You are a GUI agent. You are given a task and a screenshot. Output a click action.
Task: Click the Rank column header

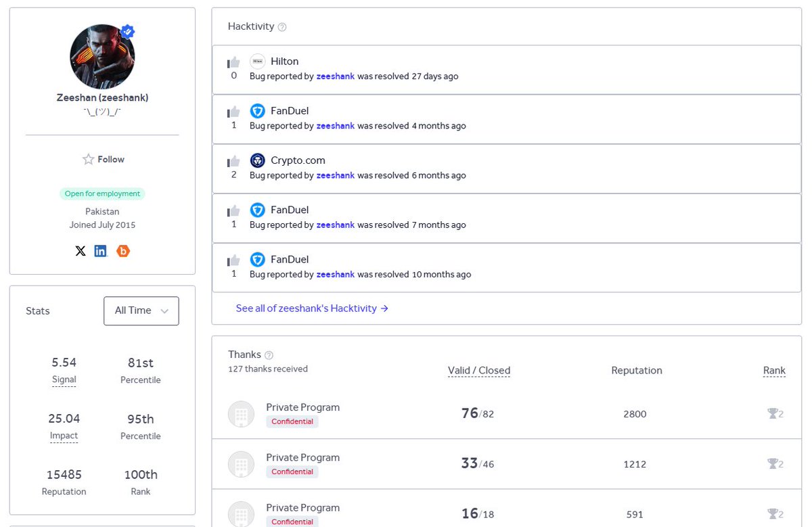tap(774, 371)
